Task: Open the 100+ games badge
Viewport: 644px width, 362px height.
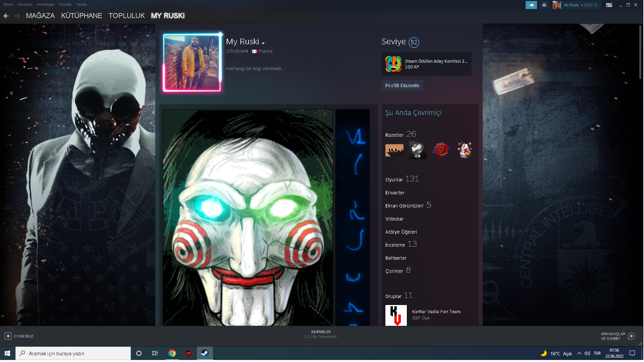Action: [x=394, y=150]
